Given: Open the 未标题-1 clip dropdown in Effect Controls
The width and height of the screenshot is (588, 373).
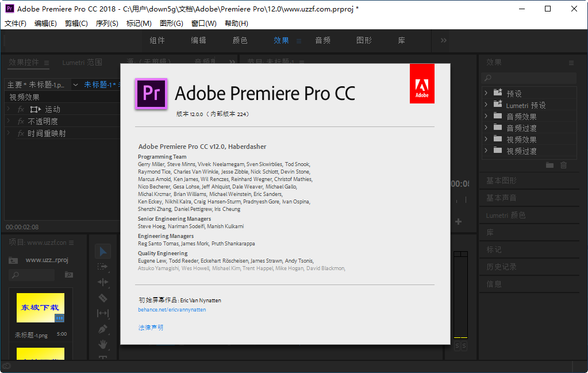Looking at the screenshot, I should click(x=75, y=84).
